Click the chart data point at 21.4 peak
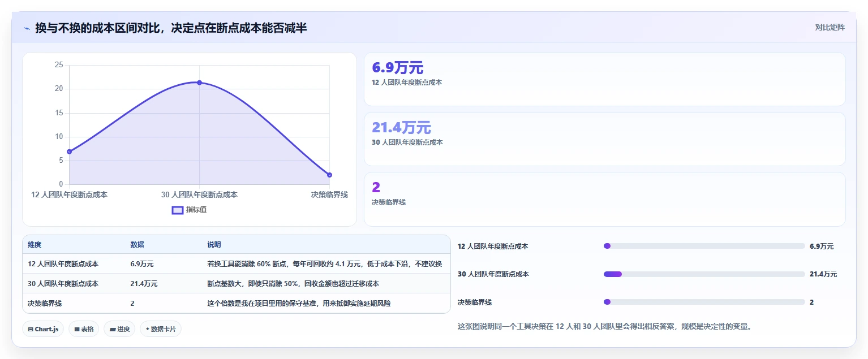This screenshot has width=868, height=359. [199, 83]
